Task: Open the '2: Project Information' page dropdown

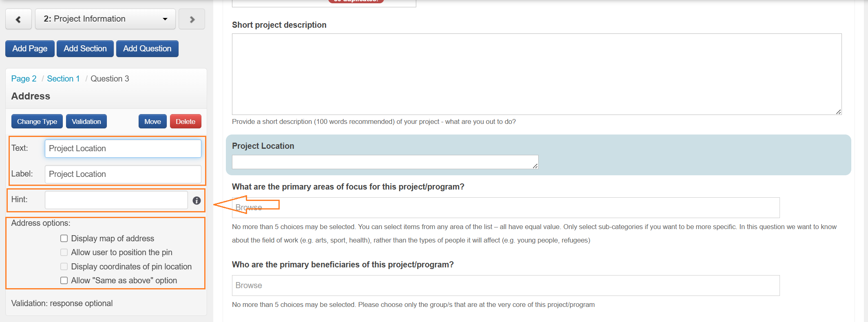Action: [x=105, y=19]
